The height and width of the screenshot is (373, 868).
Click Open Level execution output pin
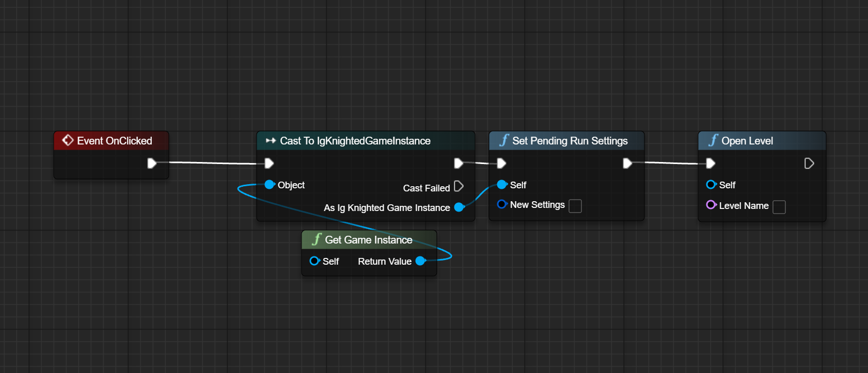click(x=809, y=164)
